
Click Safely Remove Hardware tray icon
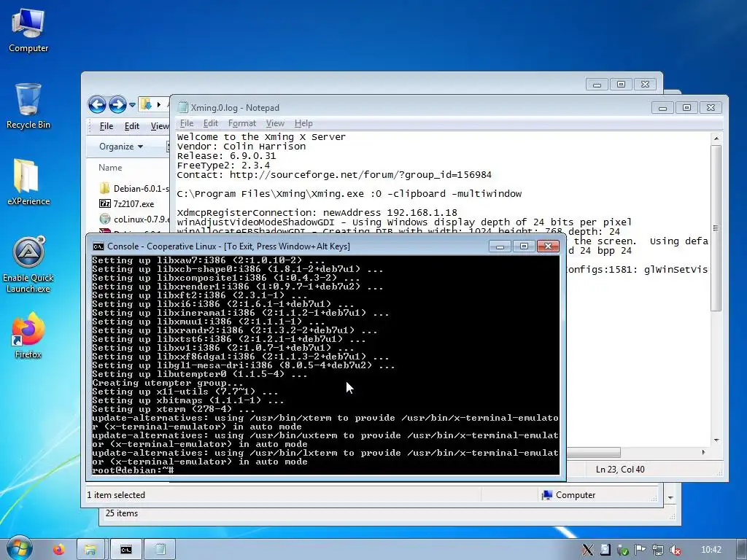[623, 550]
